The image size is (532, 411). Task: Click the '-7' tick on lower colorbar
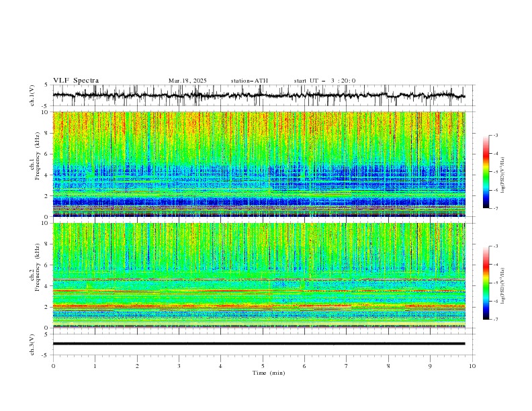tap(496, 319)
